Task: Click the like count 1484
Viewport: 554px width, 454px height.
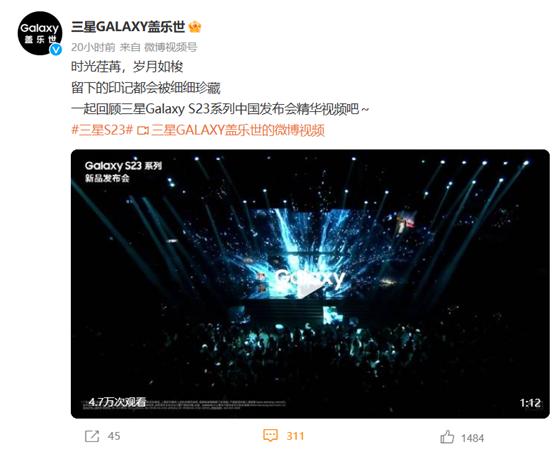Action: point(472,438)
